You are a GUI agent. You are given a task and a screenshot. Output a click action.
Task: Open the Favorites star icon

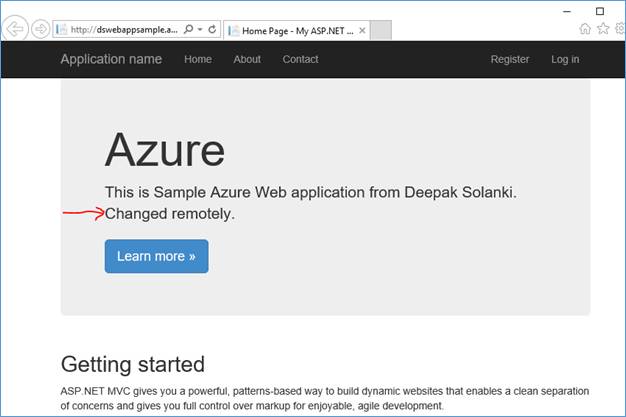pos(602,30)
